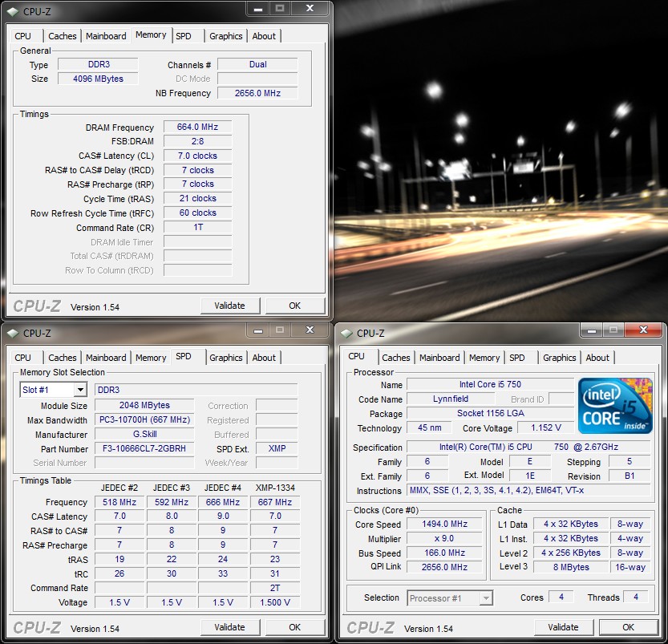668x644 pixels.
Task: Click the Intel Core i5 inside logo
Action: coord(615,406)
